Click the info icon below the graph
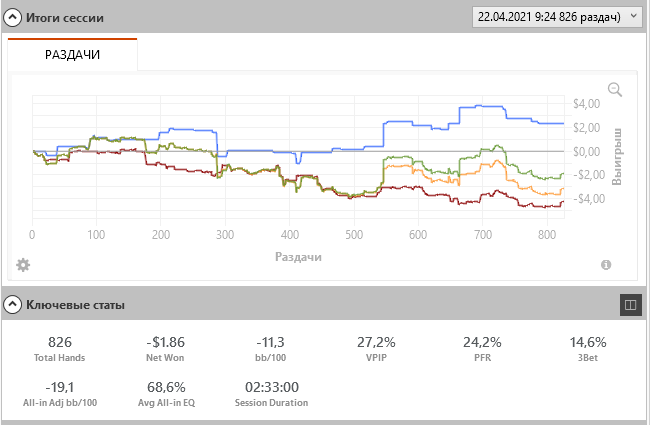 [x=606, y=265]
